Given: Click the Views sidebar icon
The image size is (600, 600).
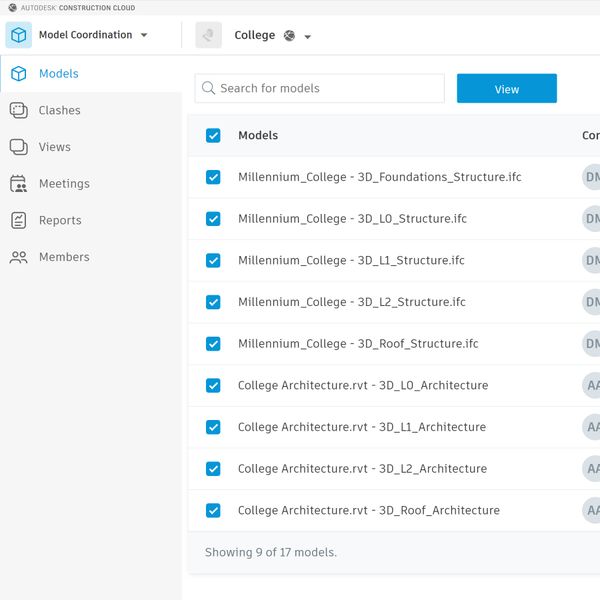Looking at the screenshot, I should pyautogui.click(x=18, y=147).
